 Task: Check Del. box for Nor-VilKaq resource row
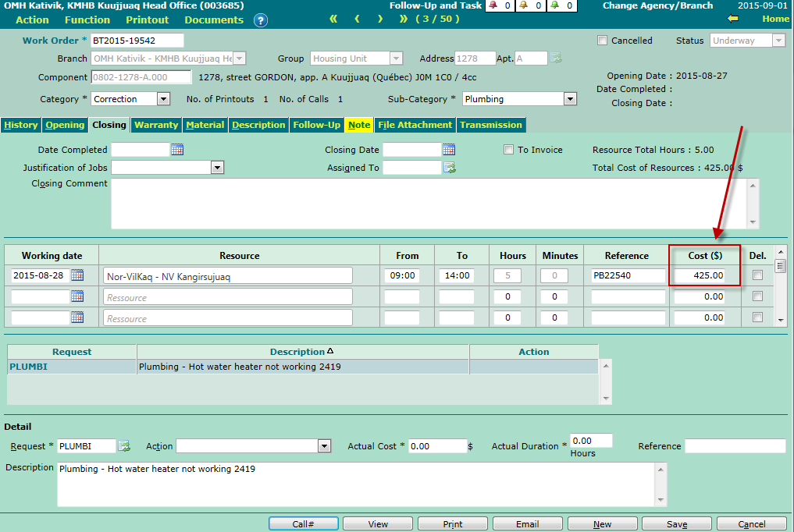[757, 275]
